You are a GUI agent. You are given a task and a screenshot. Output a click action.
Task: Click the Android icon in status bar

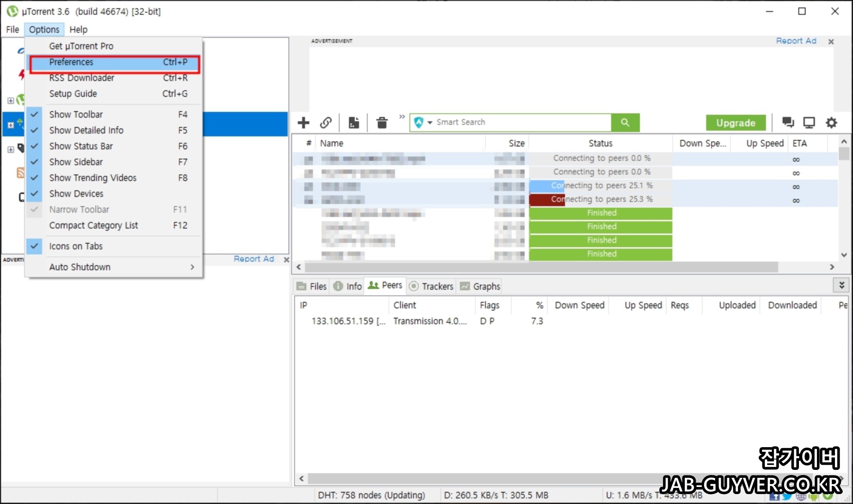pyautogui.click(x=814, y=496)
